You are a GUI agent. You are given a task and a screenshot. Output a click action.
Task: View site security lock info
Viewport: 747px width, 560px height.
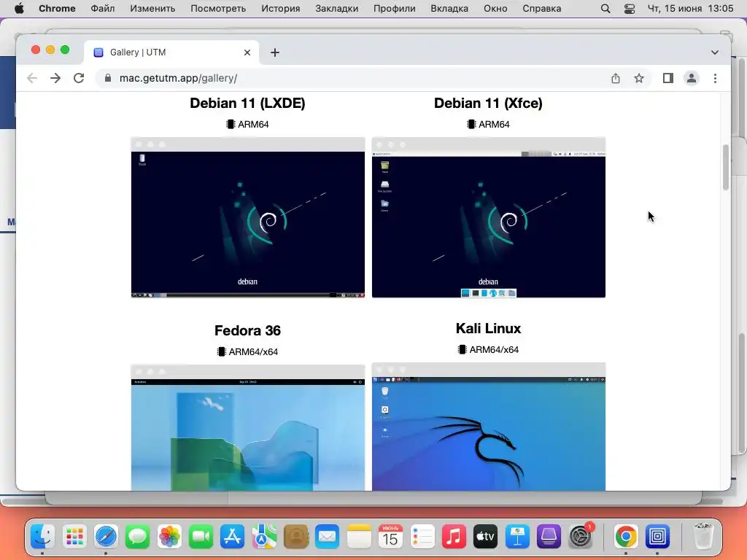[108, 78]
